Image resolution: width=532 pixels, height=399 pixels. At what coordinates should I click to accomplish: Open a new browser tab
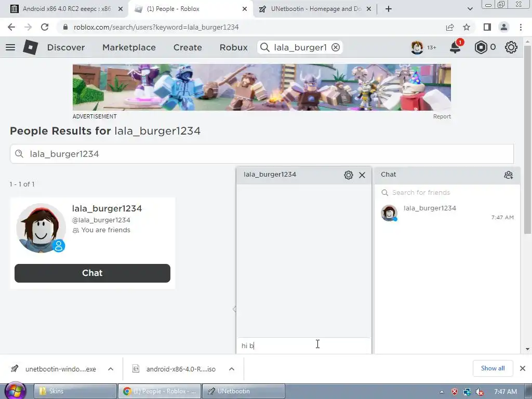point(389,9)
